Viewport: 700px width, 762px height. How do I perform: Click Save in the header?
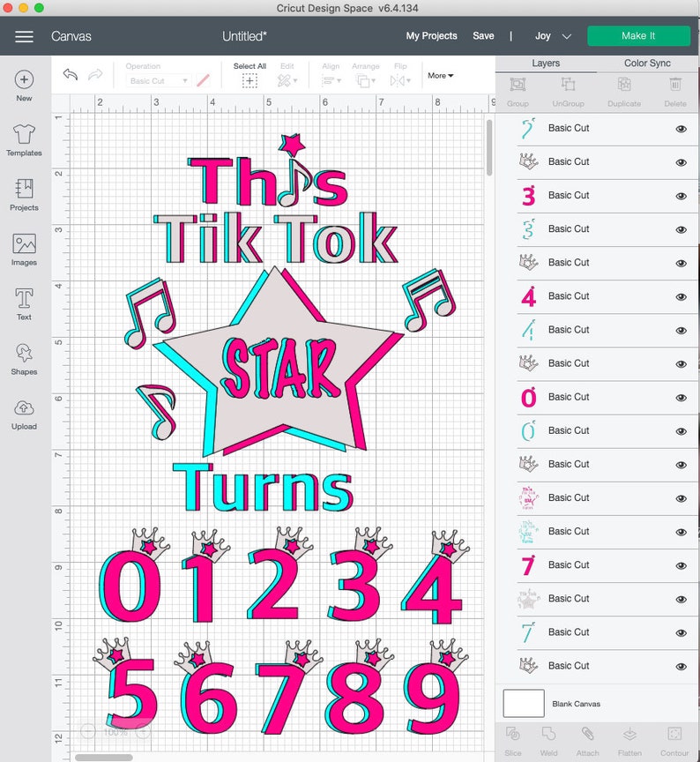point(483,36)
